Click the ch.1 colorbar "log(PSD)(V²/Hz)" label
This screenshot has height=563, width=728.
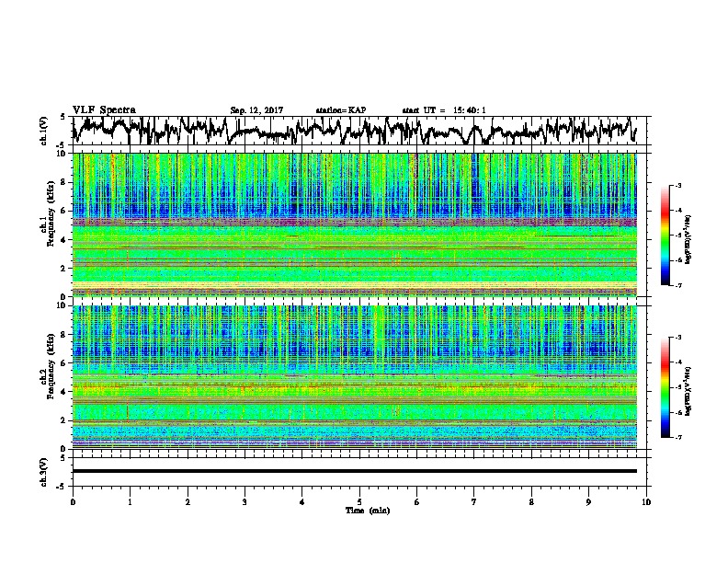pyautogui.click(x=688, y=239)
